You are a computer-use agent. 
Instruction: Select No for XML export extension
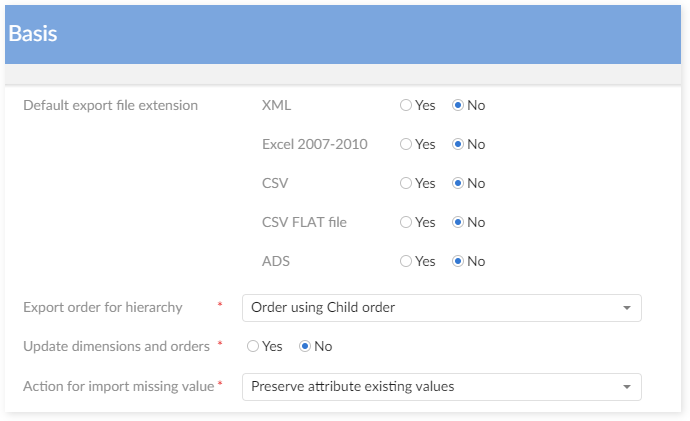point(459,105)
